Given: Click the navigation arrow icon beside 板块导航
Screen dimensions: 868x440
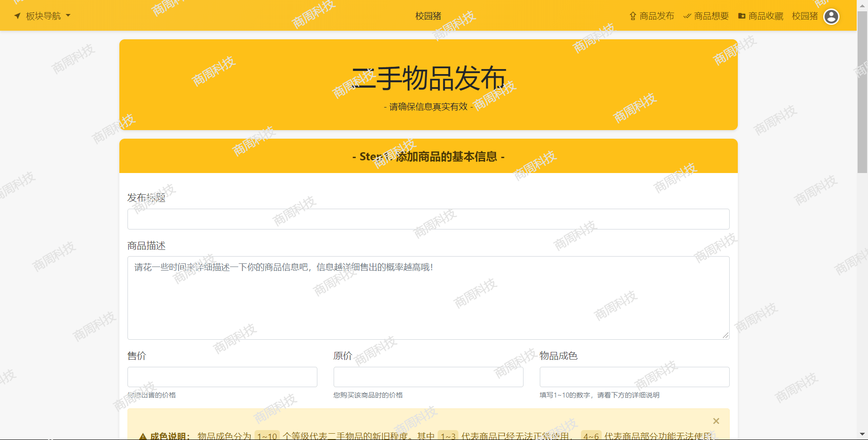Looking at the screenshot, I should (17, 16).
